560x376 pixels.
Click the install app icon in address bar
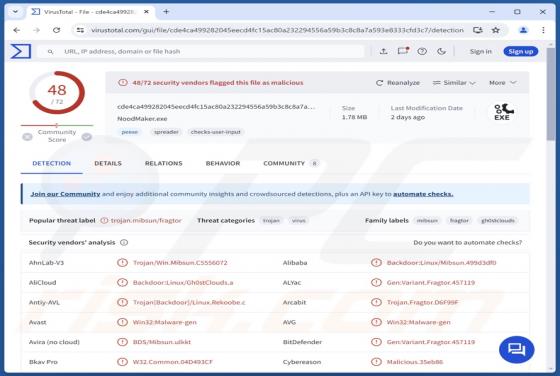coord(478,30)
